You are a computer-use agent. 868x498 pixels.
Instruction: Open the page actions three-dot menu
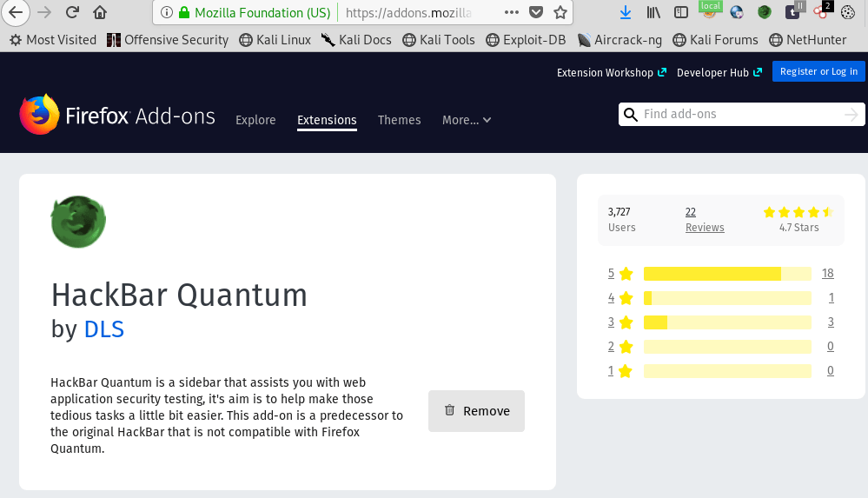(512, 13)
